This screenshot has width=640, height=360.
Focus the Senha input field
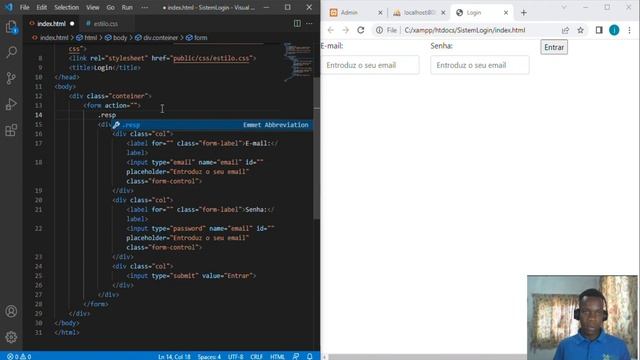480,65
